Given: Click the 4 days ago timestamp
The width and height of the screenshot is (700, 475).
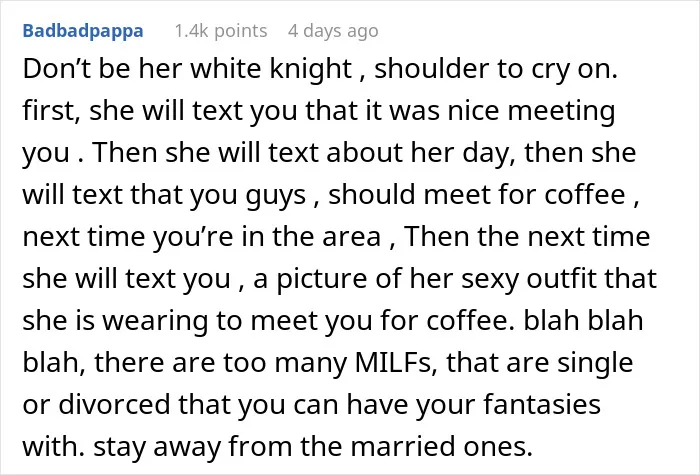Looking at the screenshot, I should [x=333, y=31].
